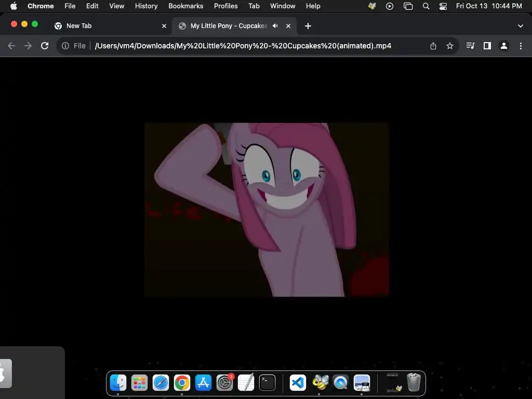Open TextEdit from the Dock

click(x=246, y=383)
